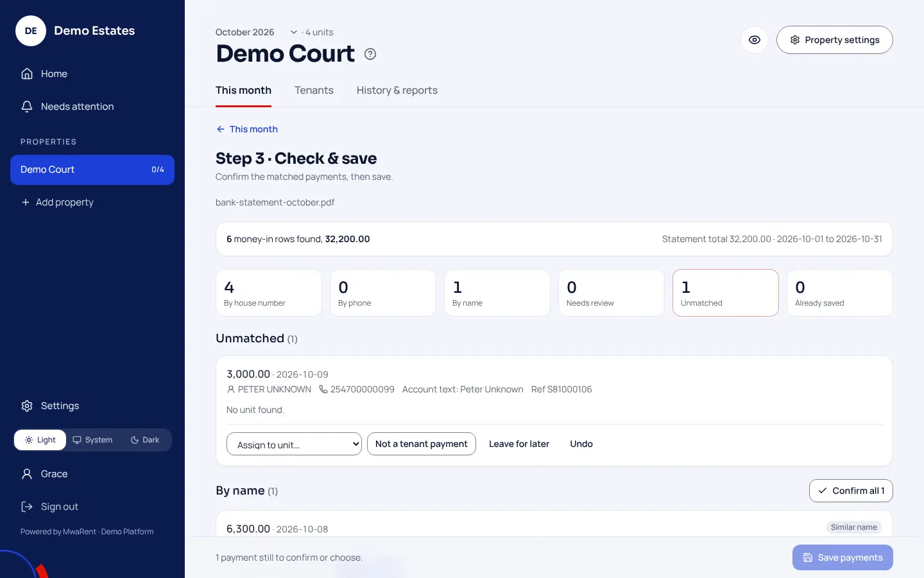
Task: Open Settings in the sidebar
Action: [x=92, y=406]
